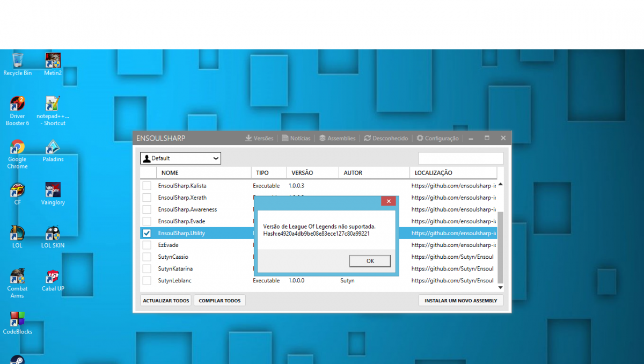Click version 1.0.0.3 in the Kalista row

[x=296, y=186]
